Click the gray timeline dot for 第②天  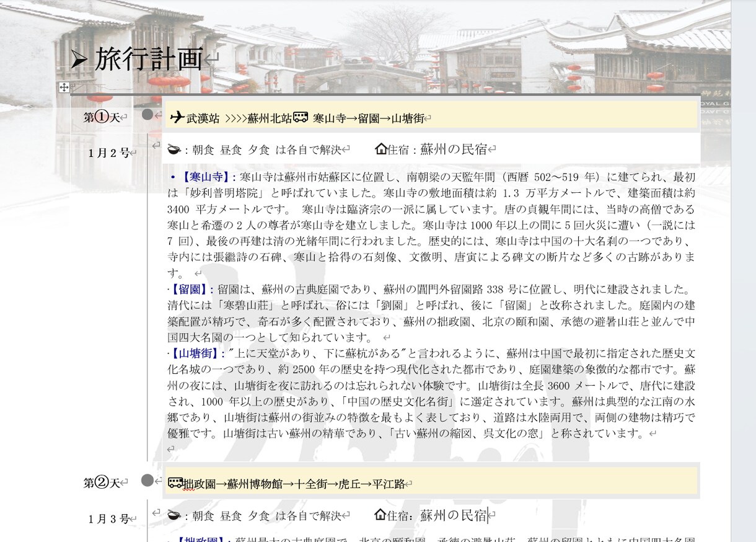tap(147, 481)
